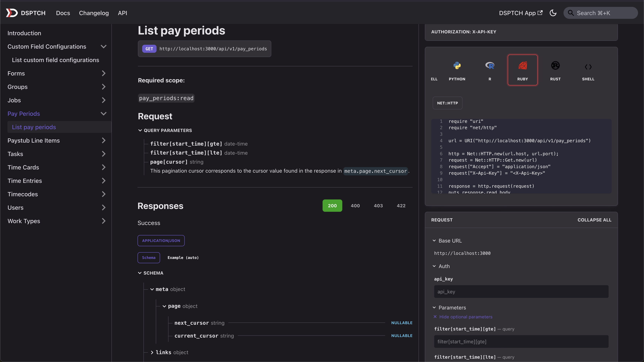
Task: Expand the Tasks sidebar section
Action: [x=103, y=154]
